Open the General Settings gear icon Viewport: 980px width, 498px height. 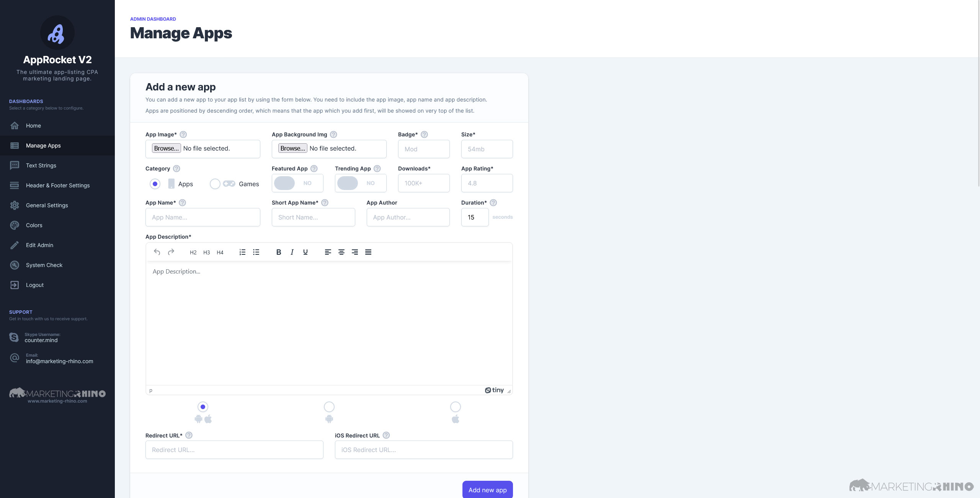click(15, 205)
